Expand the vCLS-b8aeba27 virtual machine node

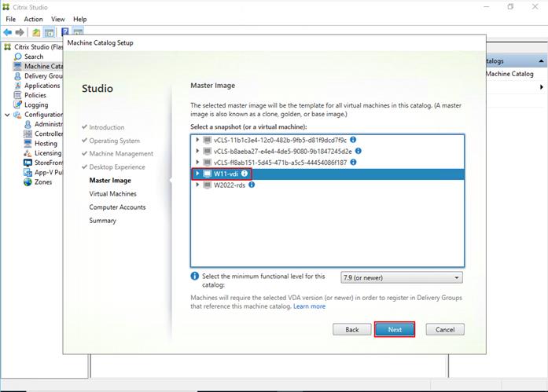[x=197, y=151]
